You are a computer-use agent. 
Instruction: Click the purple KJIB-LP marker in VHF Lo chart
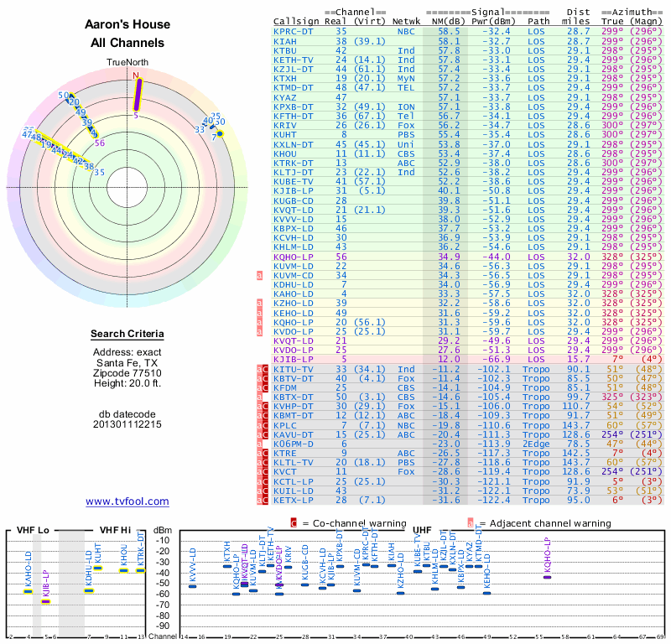(46, 601)
